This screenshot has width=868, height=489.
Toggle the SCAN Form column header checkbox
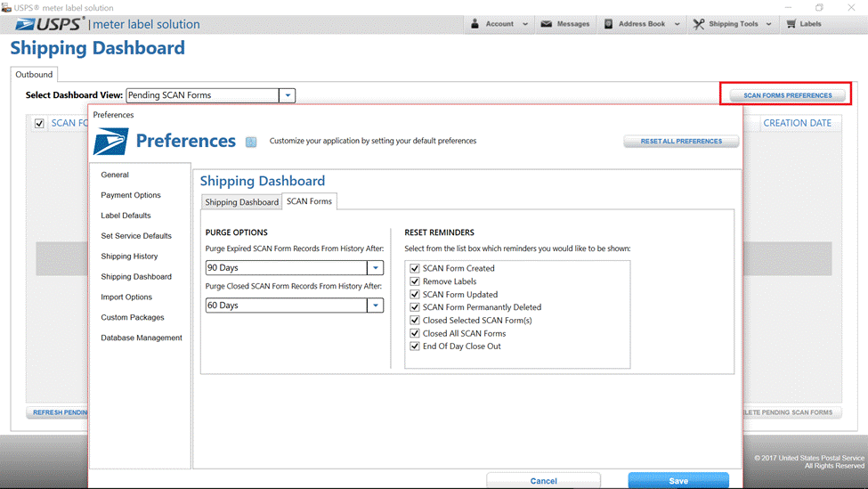[x=39, y=123]
